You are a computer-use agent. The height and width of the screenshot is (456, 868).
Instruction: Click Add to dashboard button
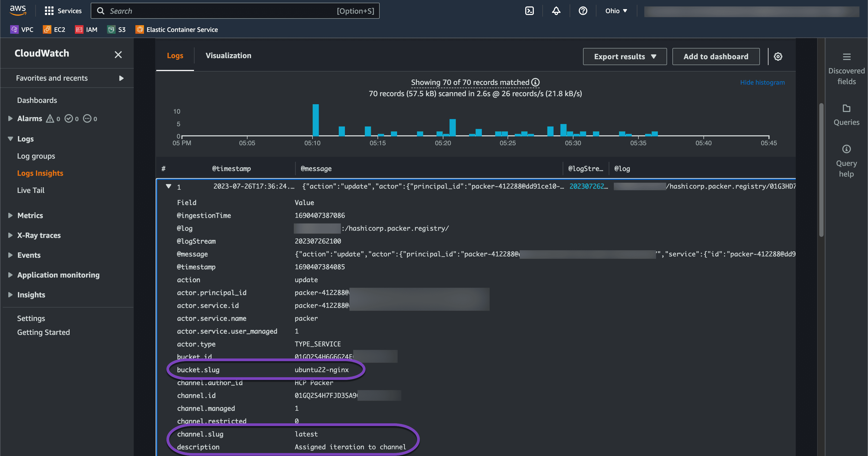click(x=716, y=57)
